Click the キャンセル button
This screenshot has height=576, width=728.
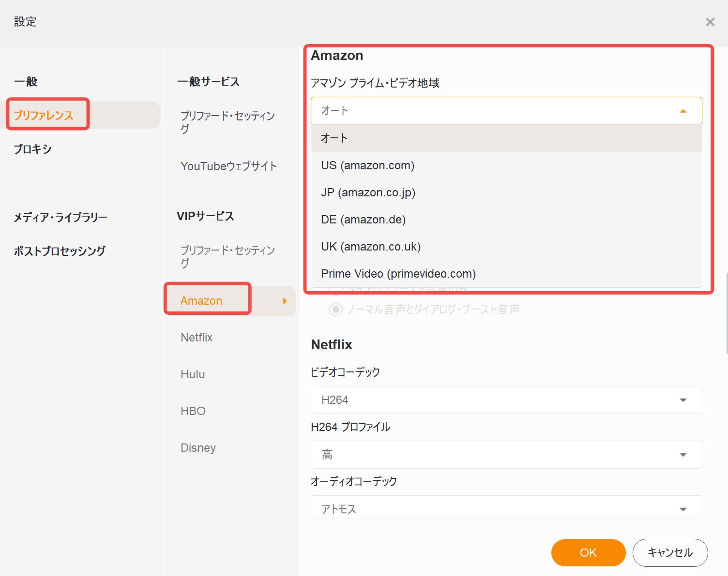point(670,553)
